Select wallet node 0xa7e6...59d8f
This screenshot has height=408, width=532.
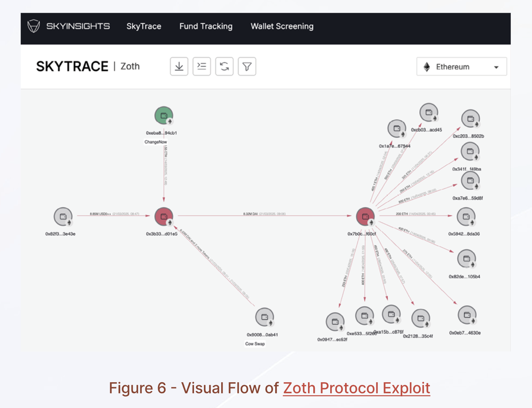471,180
